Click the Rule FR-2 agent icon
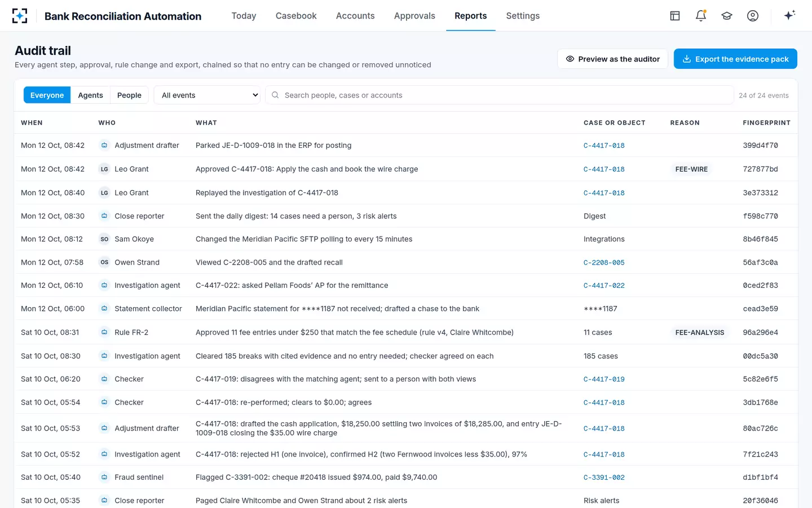The width and height of the screenshot is (812, 508). [104, 332]
